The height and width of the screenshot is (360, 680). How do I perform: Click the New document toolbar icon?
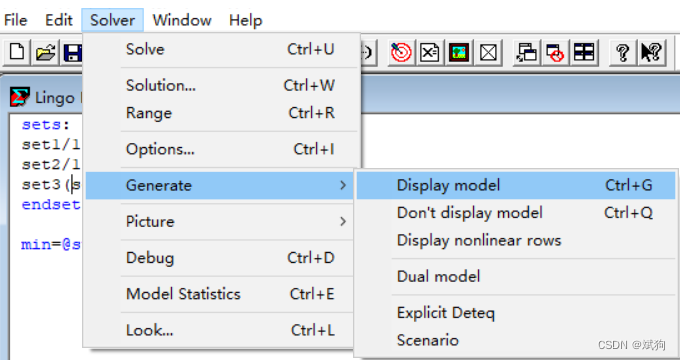17,52
